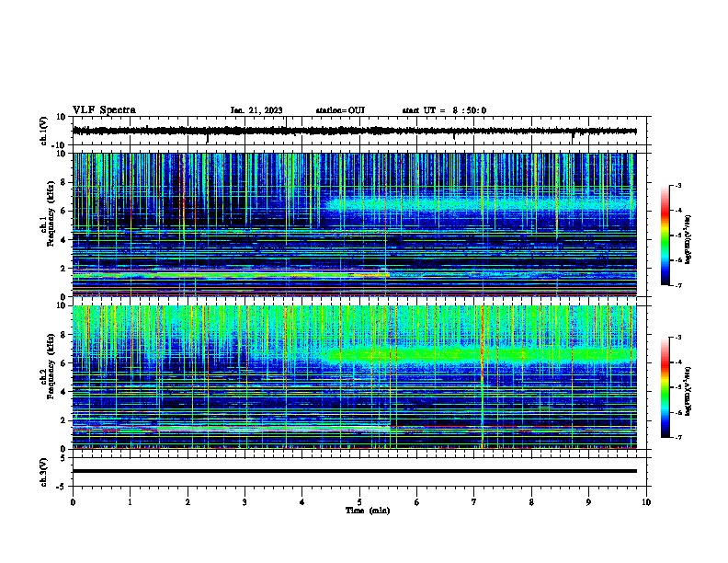Click the ch.2 colorbar PSD unit label

(x=688, y=390)
